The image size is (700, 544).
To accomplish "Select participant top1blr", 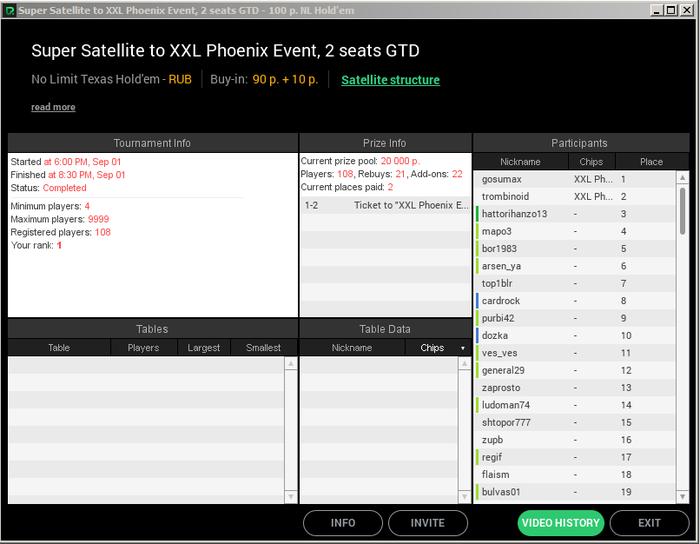I will (575, 283).
